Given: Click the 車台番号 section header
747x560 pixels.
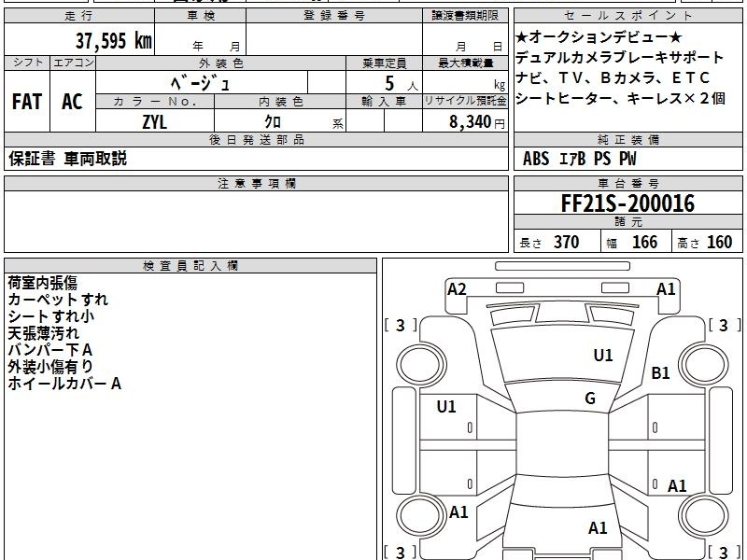Looking at the screenshot, I should coord(627,183).
